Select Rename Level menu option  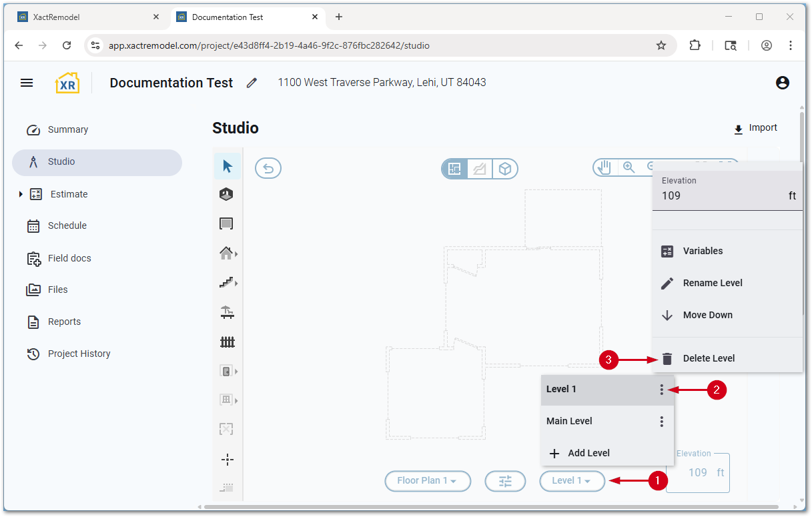click(x=712, y=283)
